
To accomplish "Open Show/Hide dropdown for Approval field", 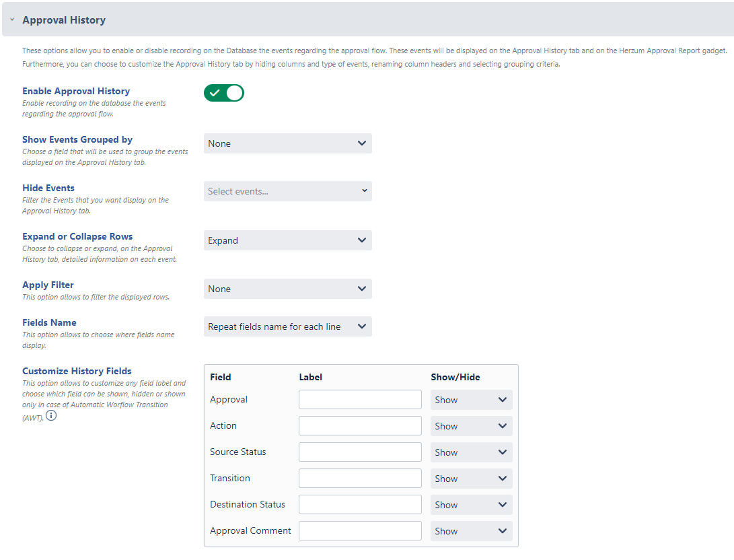I will click(x=471, y=400).
